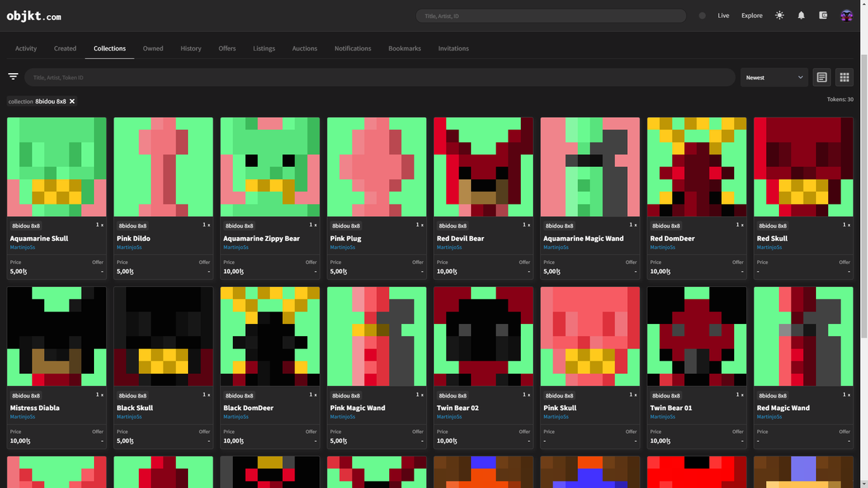
Task: Open MartinjoSs artist link under Pink Plug
Action: click(343, 247)
